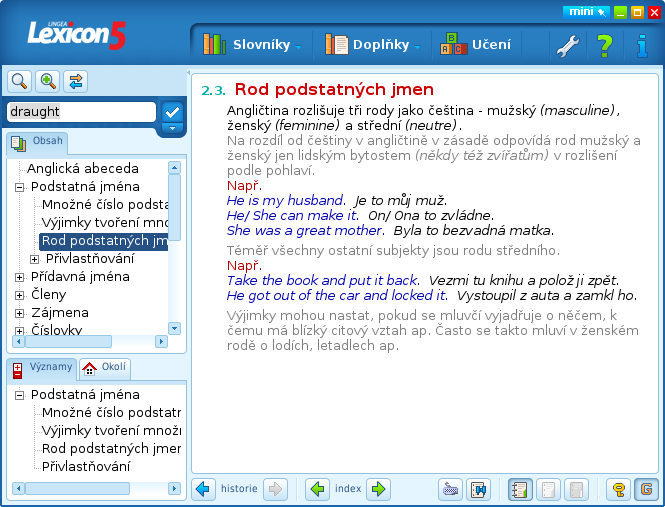The height and width of the screenshot is (507, 665).
Task: Switch to the Okolí tab
Action: [x=105, y=368]
